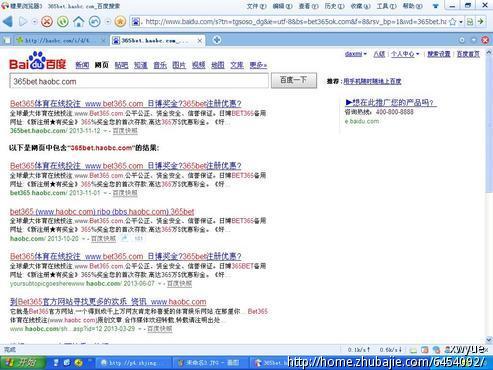493x370 pixels.
Task: Click the yellow quick launch icon on taskbar
Action: pos(79,363)
